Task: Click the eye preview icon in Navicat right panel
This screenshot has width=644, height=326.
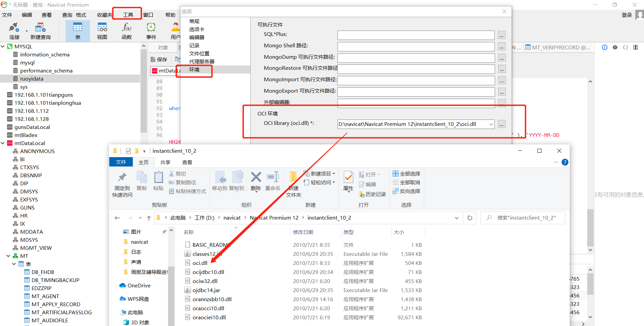Action: click(615, 47)
